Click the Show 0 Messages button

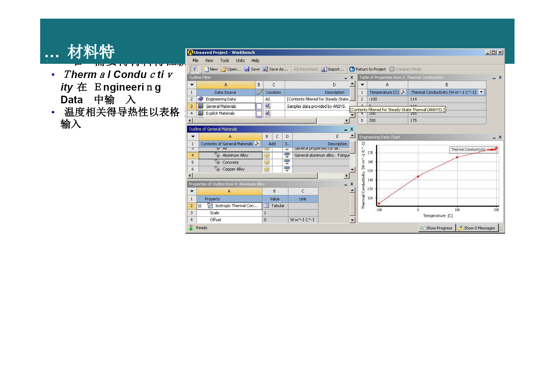tap(477, 228)
